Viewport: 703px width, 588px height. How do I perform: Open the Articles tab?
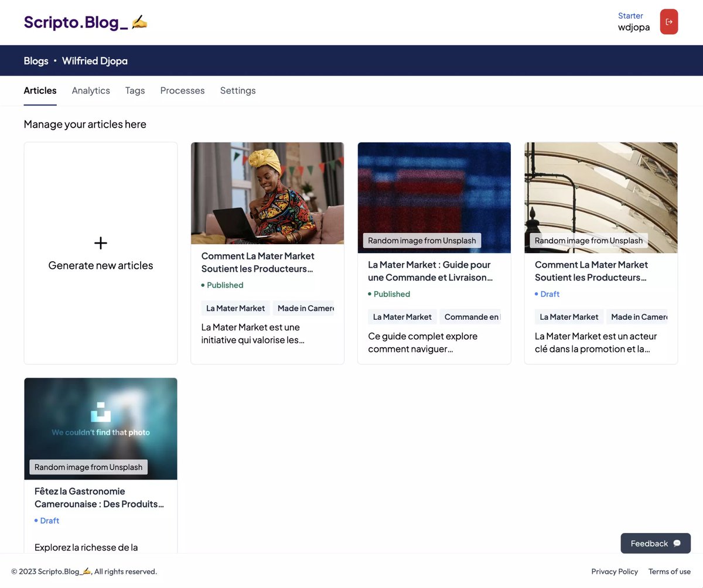point(40,91)
